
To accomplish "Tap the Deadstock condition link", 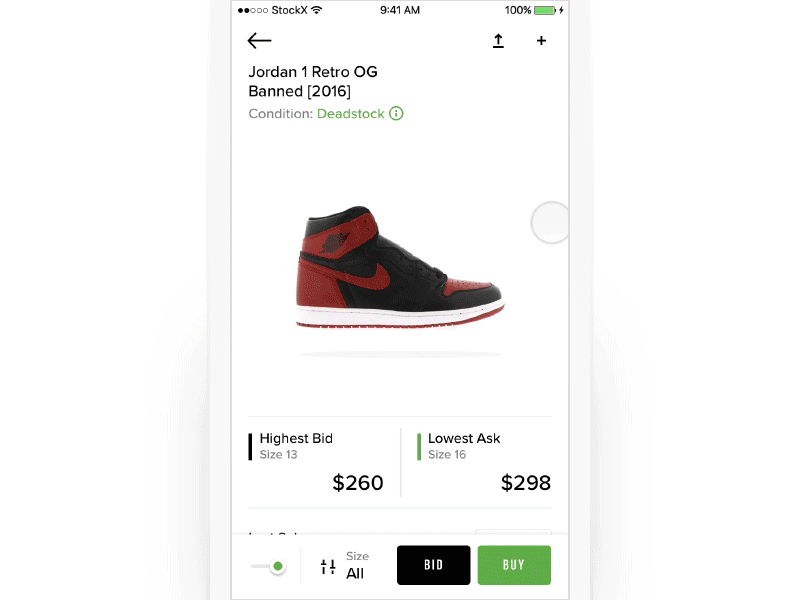I will point(351,114).
